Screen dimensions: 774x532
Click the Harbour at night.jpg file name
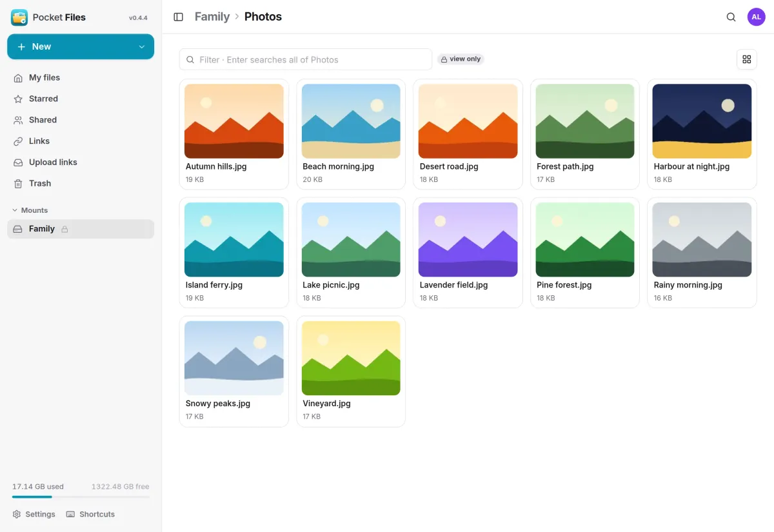(x=691, y=166)
